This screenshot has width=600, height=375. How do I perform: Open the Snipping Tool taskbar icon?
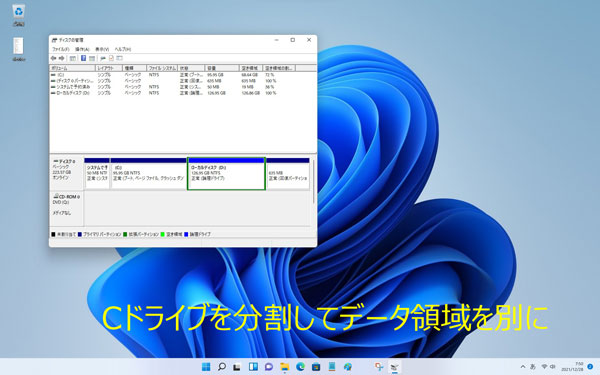pos(379,367)
